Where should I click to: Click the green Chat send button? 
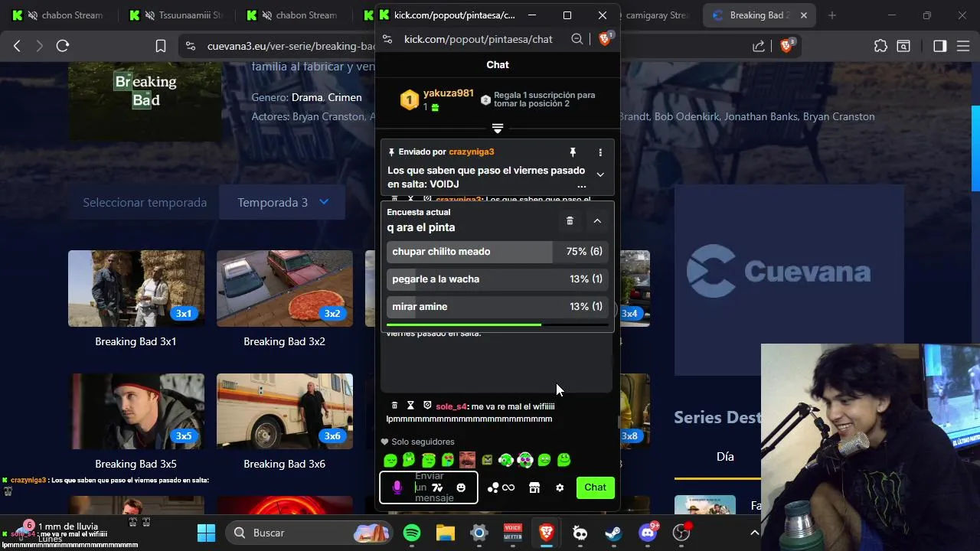[595, 487]
